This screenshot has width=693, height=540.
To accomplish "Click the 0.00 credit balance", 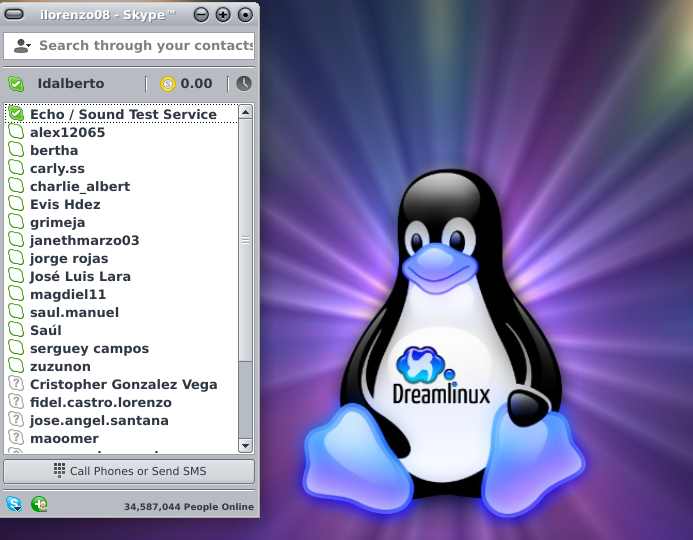I will tap(196, 84).
